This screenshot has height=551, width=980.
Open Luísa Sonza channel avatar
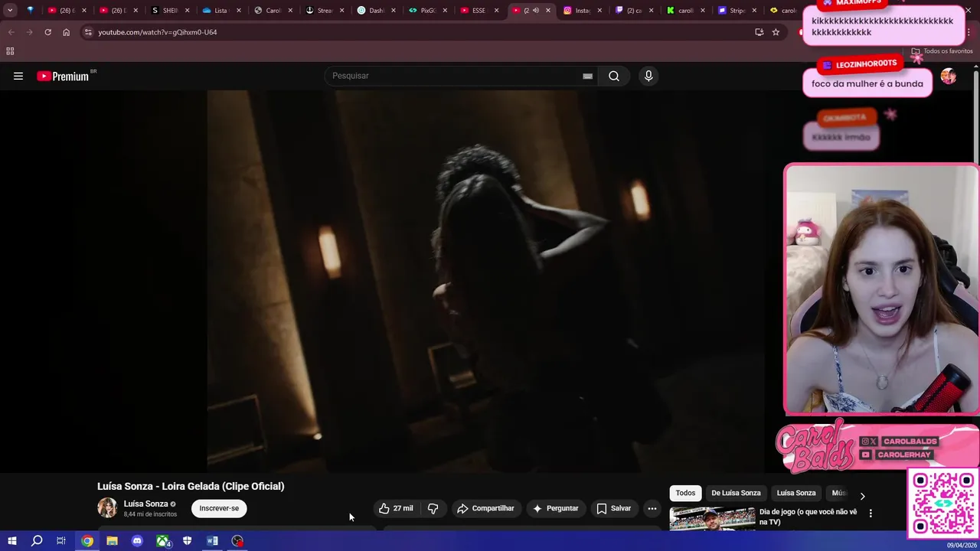point(107,507)
